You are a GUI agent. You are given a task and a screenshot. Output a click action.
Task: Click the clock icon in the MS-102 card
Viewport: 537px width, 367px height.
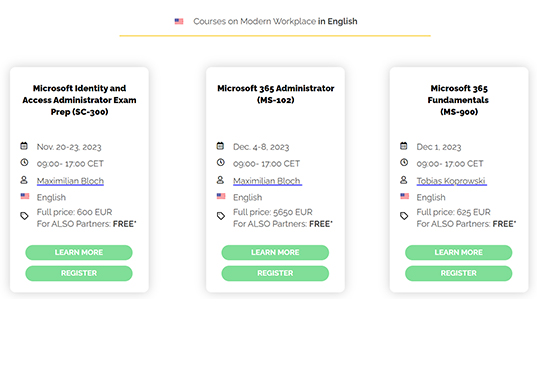pos(221,162)
